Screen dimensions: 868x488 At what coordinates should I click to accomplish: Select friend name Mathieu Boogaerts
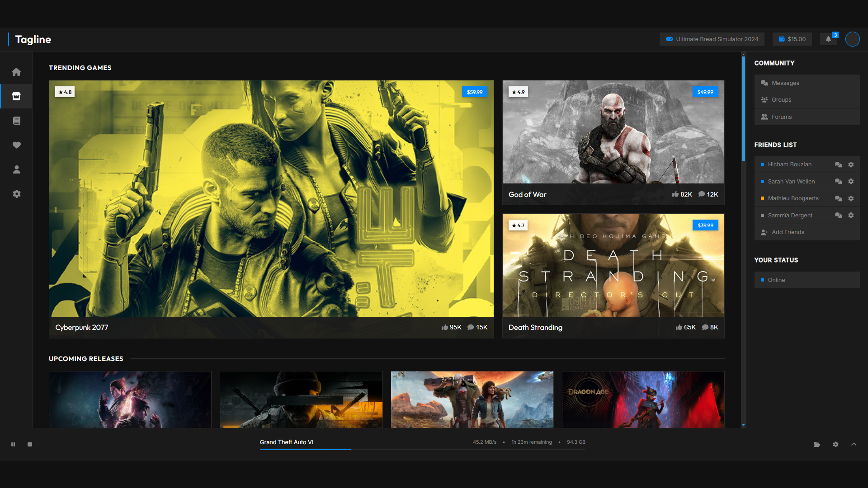click(793, 198)
